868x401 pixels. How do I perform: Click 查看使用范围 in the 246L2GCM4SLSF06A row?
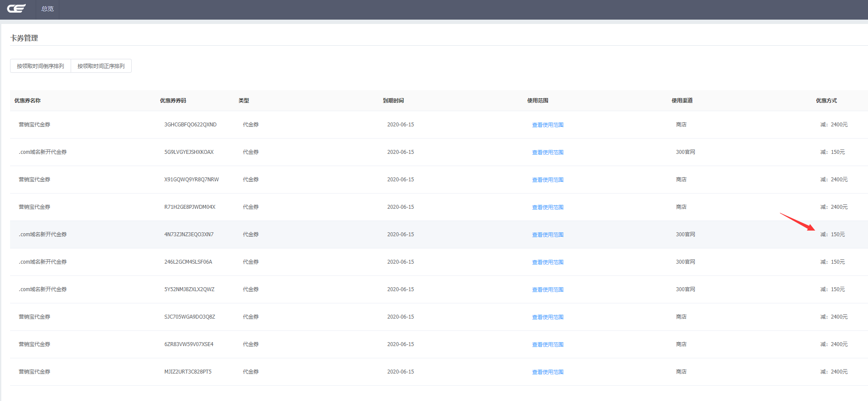547,262
